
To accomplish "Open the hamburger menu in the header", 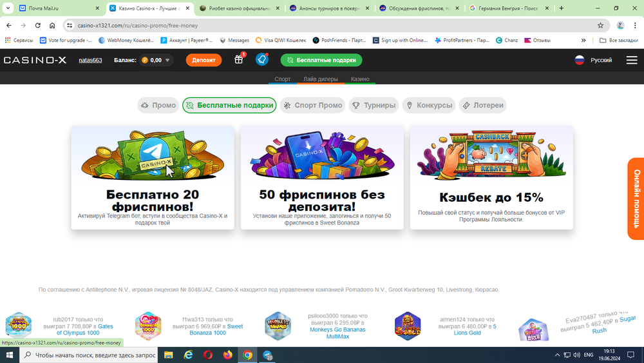I will click(632, 60).
